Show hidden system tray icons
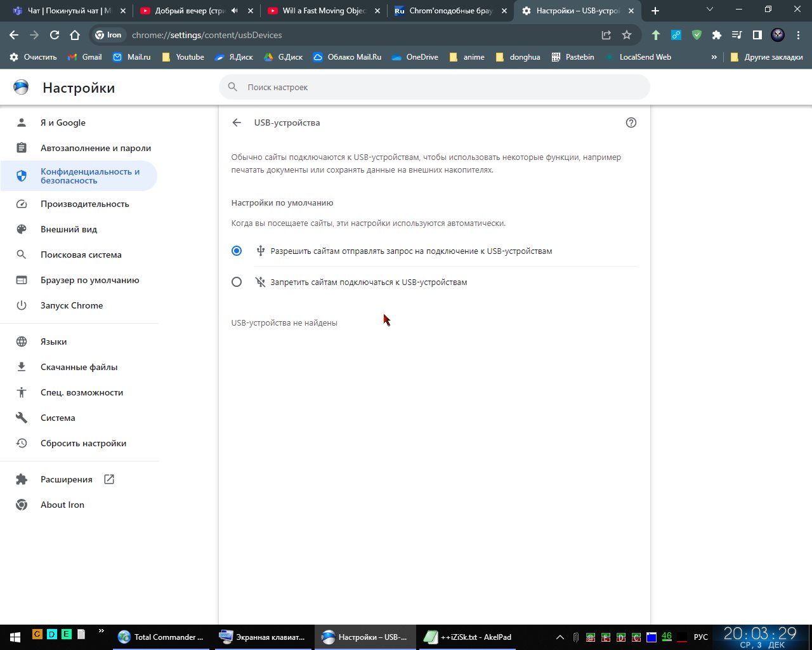This screenshot has width=812, height=650. tap(560, 637)
